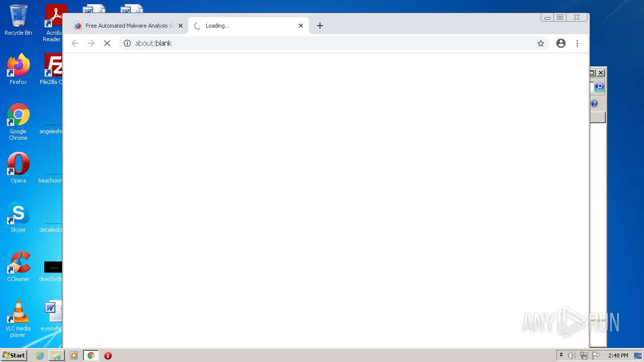This screenshot has height=362, width=644.
Task: Open a new tab with plus button
Action: 320,26
